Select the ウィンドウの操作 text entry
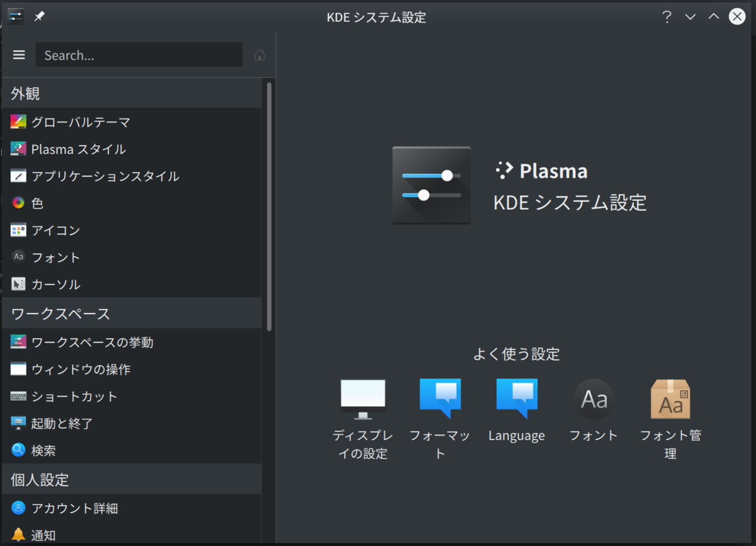This screenshot has height=546, width=756. (x=81, y=369)
